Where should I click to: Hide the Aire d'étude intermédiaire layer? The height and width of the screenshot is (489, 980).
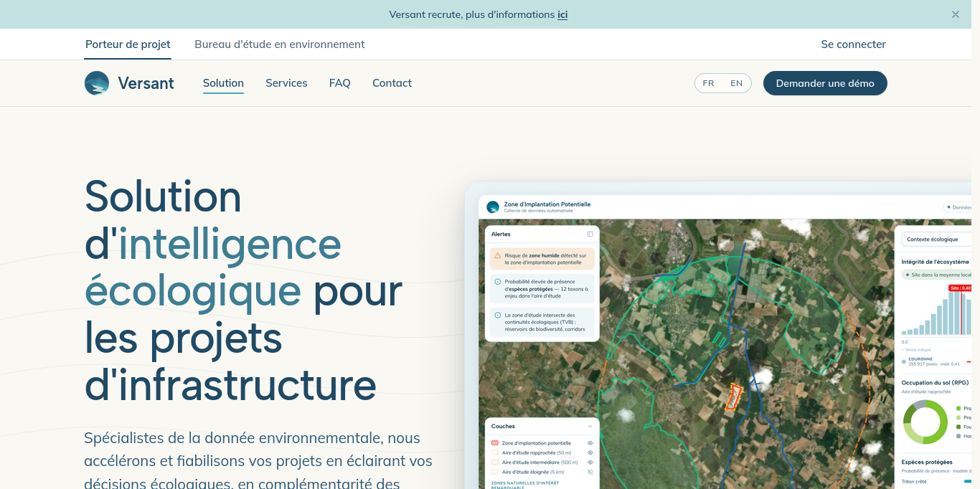coord(590,462)
